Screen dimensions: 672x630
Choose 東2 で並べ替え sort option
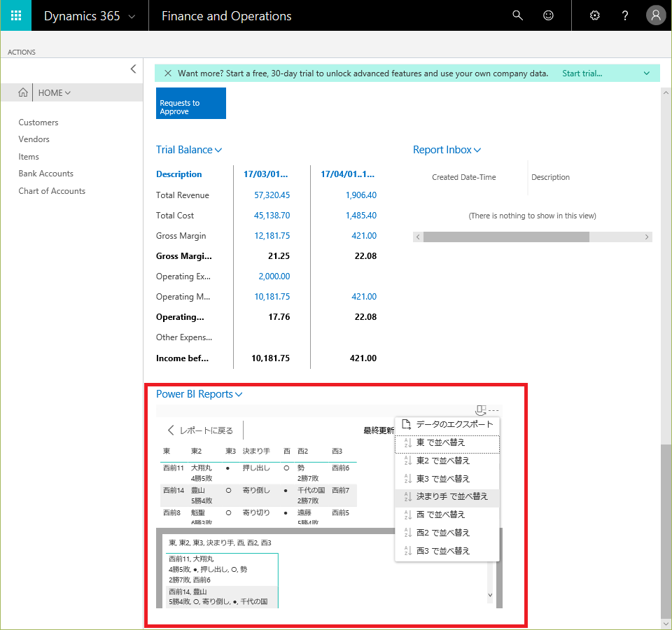(x=447, y=461)
